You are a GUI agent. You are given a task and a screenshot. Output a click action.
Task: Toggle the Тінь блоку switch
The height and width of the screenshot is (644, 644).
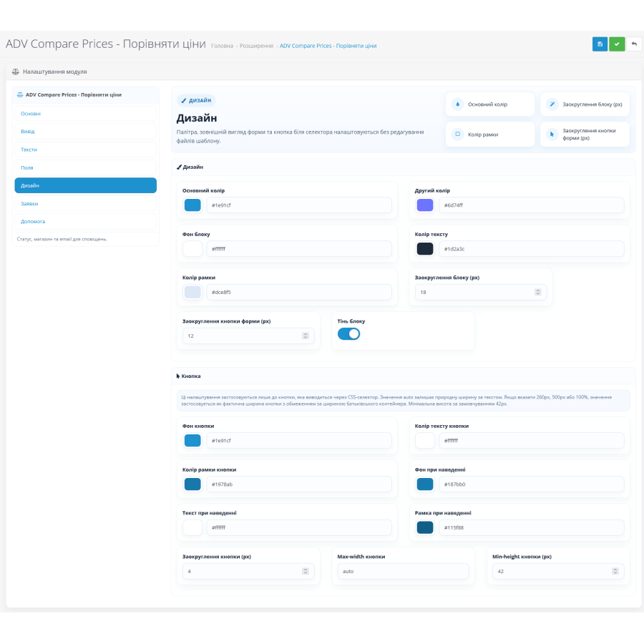pos(348,334)
